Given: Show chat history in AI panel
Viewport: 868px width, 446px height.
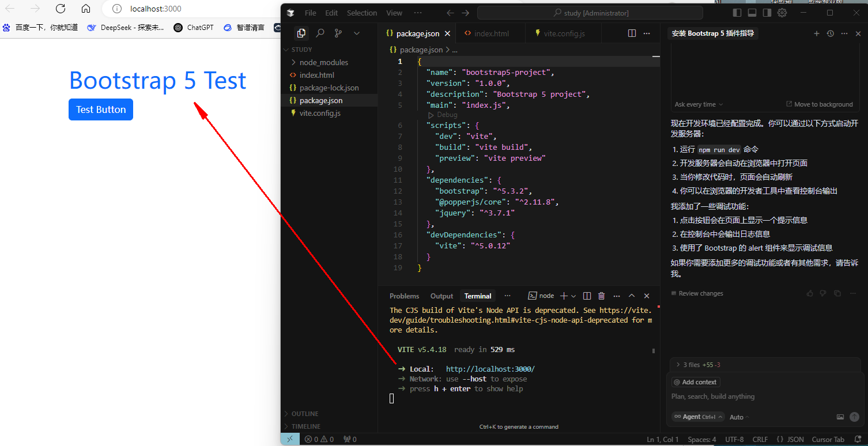Looking at the screenshot, I should tap(830, 33).
